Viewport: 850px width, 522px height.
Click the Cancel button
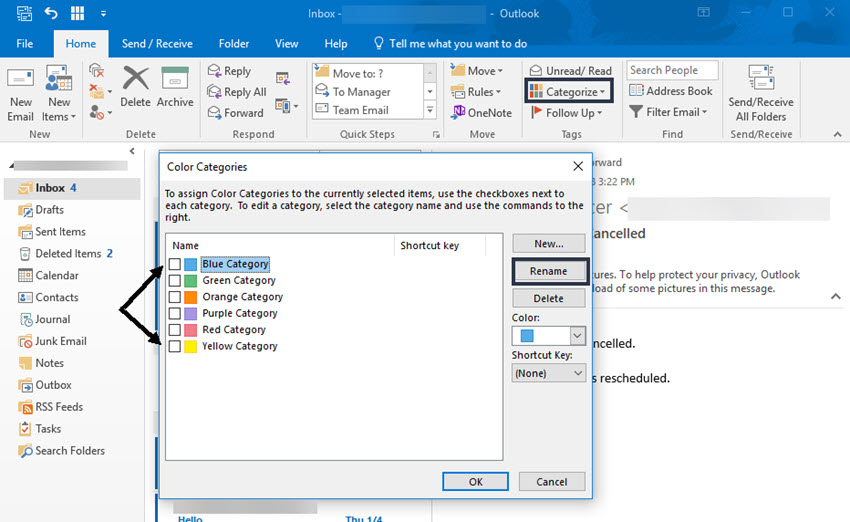tap(552, 482)
